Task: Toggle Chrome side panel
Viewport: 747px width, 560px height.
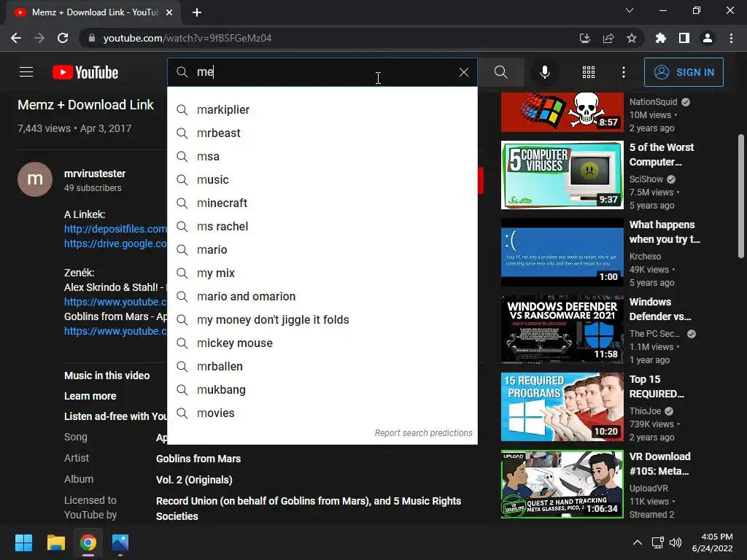Action: click(x=684, y=38)
